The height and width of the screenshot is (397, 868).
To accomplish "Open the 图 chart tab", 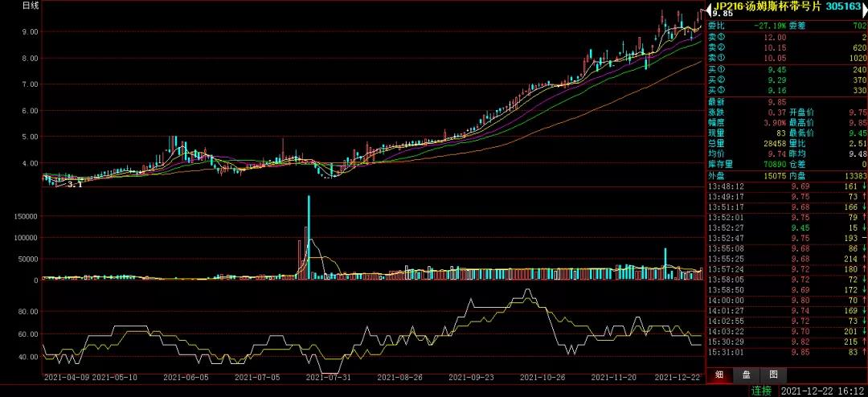I will [x=772, y=374].
